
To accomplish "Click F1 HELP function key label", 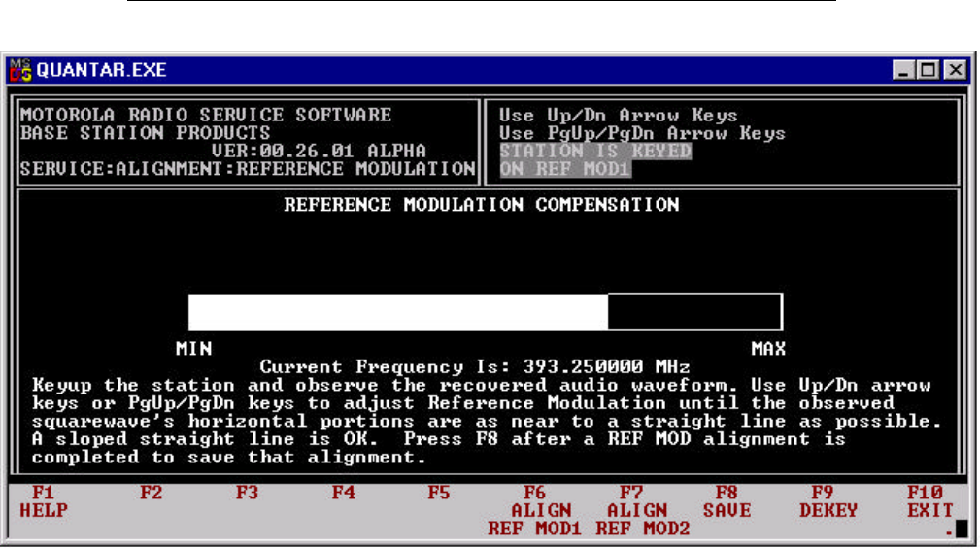I will (x=44, y=501).
